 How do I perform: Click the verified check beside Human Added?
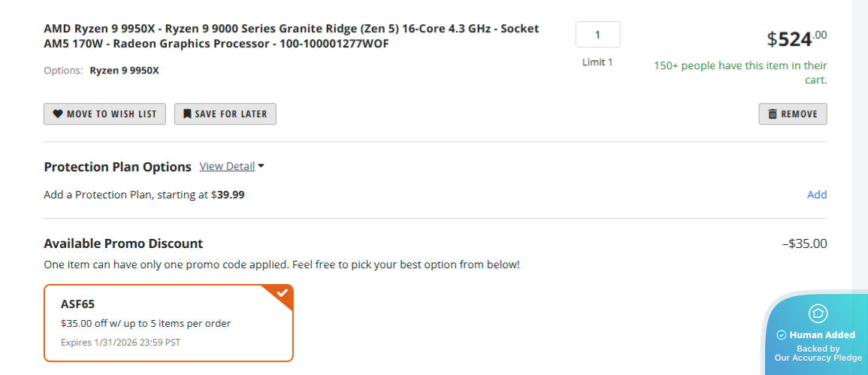[781, 335]
